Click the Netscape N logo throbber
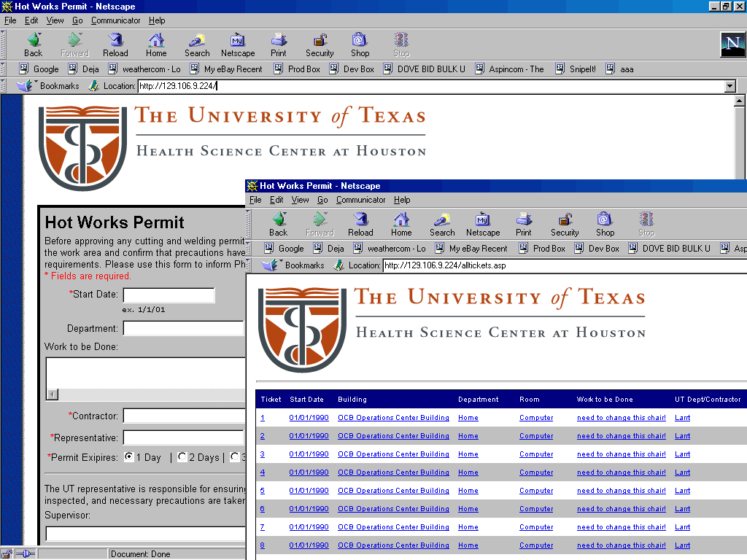The height and width of the screenshot is (560, 747). (x=732, y=44)
